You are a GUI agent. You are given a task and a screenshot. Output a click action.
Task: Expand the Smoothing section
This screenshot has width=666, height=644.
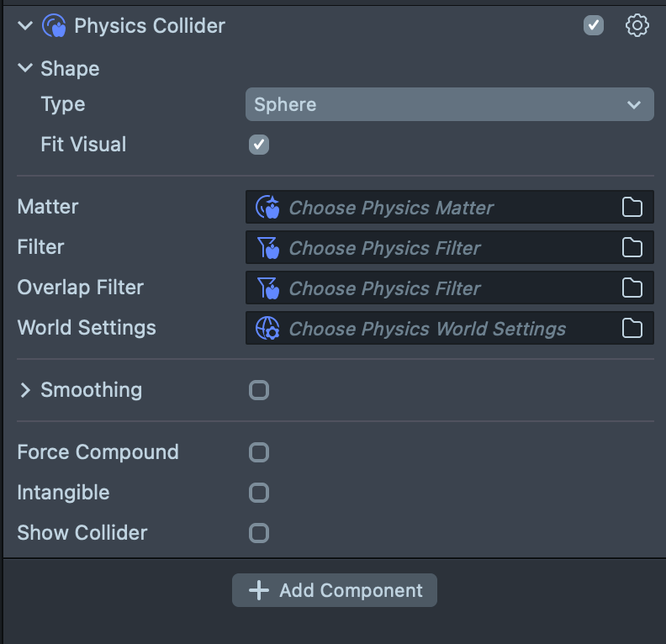pos(25,390)
